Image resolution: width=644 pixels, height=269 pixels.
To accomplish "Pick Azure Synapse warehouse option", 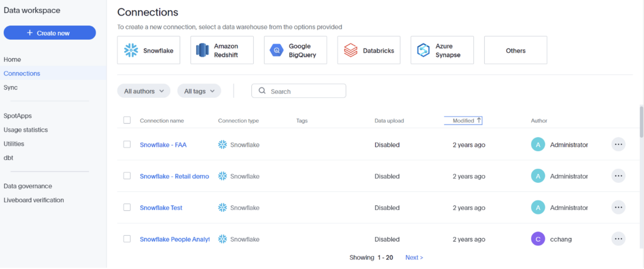I will point(423,50).
